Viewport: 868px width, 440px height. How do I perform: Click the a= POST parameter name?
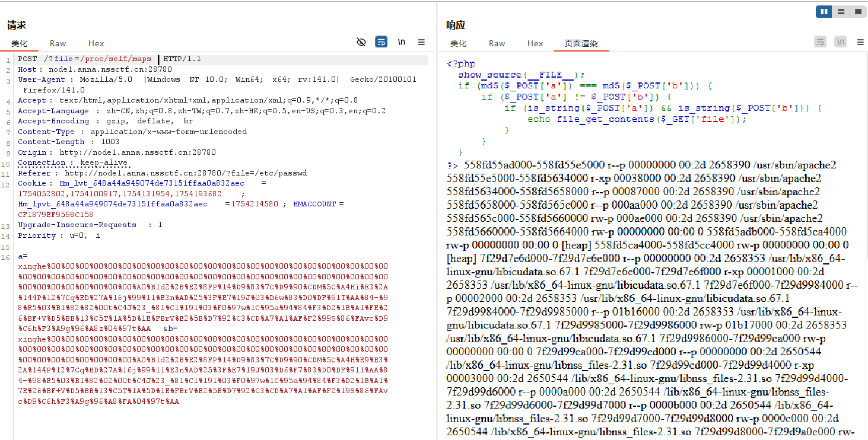(x=22, y=256)
